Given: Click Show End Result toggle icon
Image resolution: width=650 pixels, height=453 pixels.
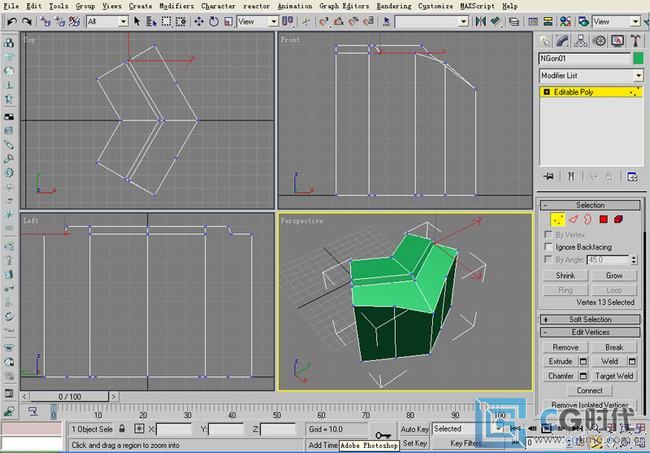Looking at the screenshot, I should tap(571, 177).
